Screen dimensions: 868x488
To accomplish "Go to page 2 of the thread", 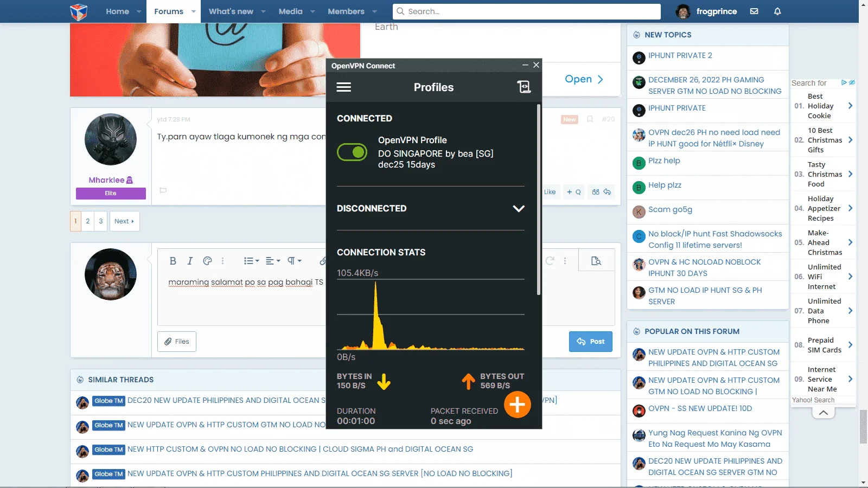I will pyautogui.click(x=88, y=221).
